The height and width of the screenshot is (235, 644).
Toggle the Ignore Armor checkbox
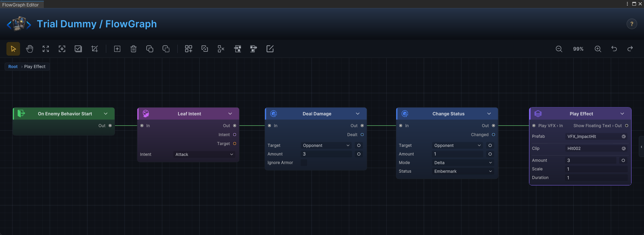click(x=304, y=163)
